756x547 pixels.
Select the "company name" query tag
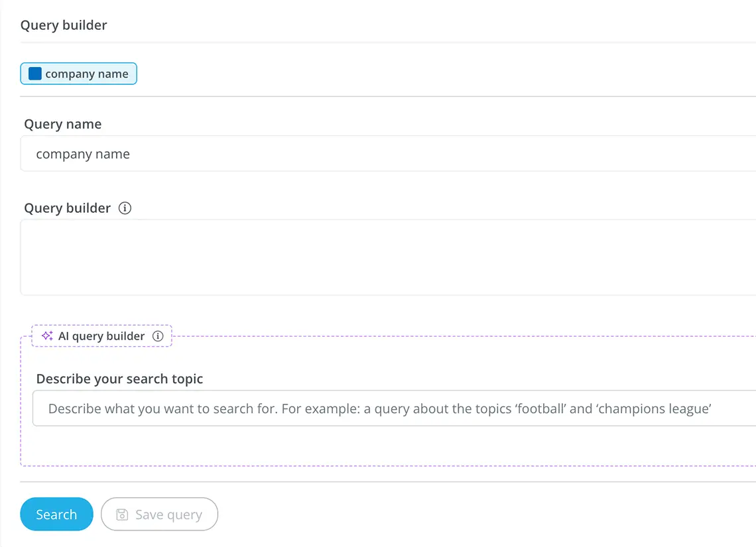pos(78,74)
